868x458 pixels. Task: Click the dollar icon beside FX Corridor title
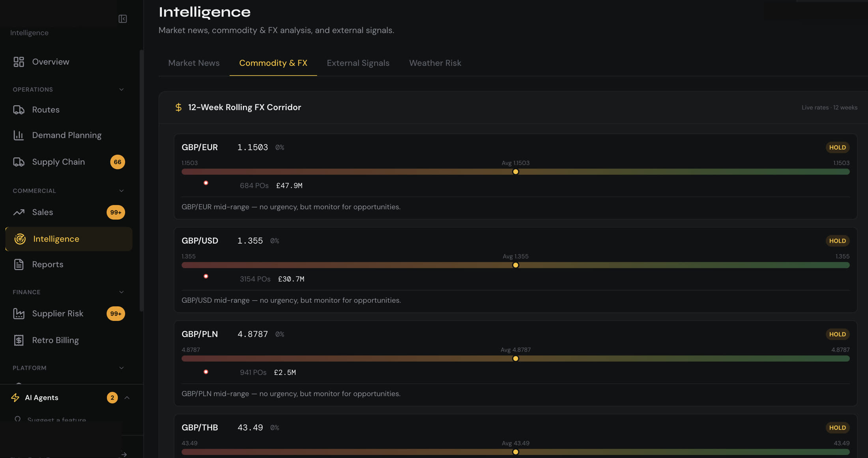coord(178,107)
